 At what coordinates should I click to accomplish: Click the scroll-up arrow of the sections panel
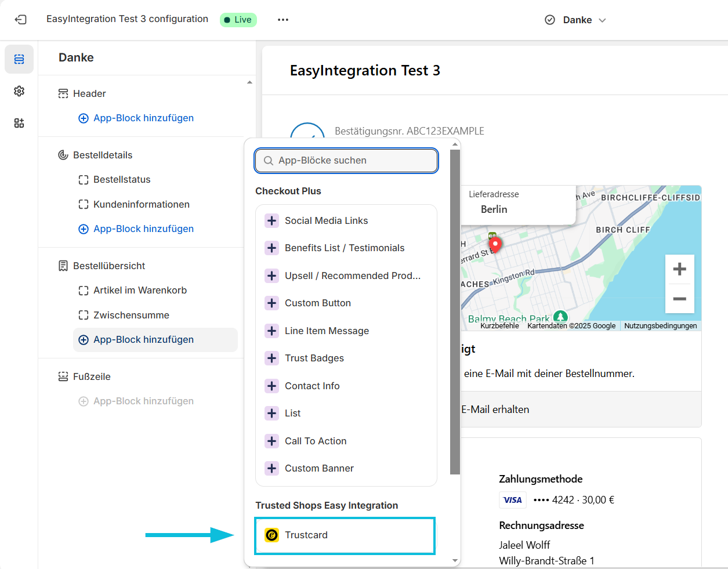[x=249, y=82]
